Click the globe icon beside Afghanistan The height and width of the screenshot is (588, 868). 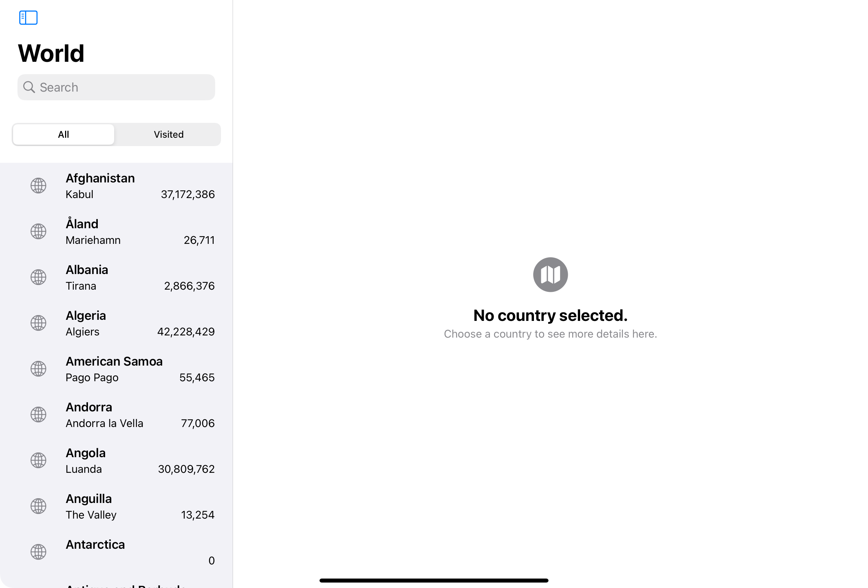tap(38, 185)
